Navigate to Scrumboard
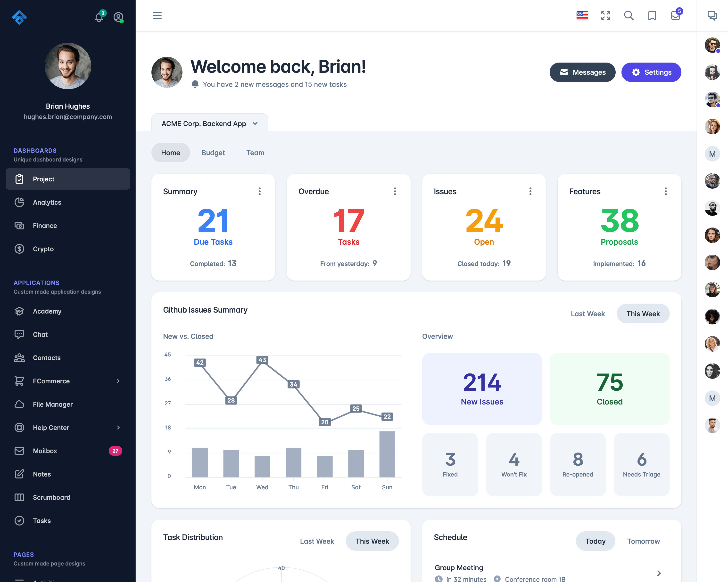The height and width of the screenshot is (582, 728). pyautogui.click(x=51, y=497)
